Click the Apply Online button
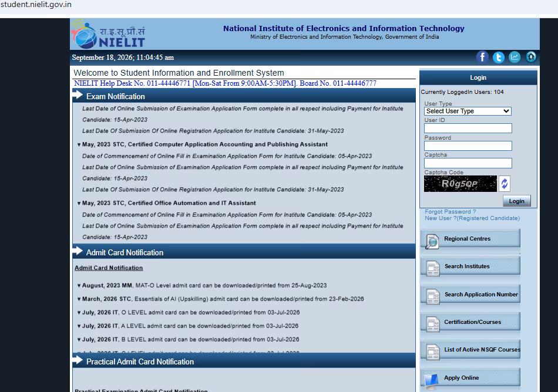 [x=470, y=378]
